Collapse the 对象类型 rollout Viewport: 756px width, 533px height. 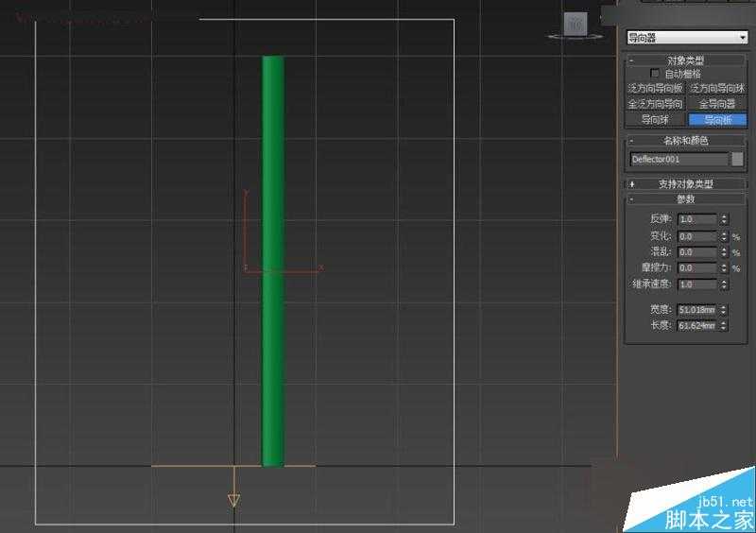pos(685,60)
